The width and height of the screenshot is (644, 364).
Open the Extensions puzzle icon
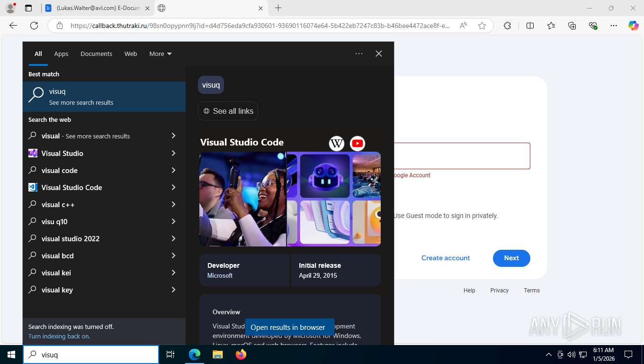point(507,26)
